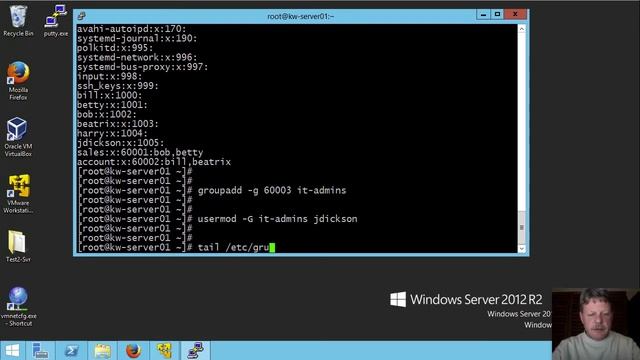Open the VMware Workstation taskbar icon

pos(164,351)
